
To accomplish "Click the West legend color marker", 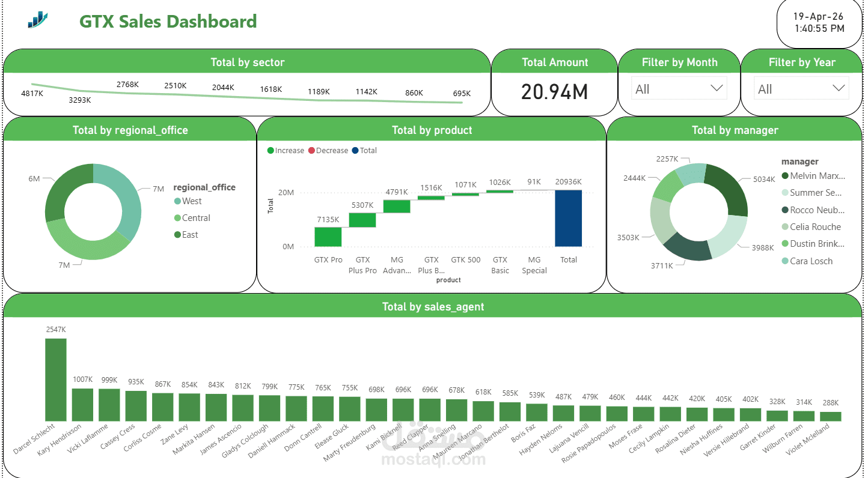I will (177, 201).
